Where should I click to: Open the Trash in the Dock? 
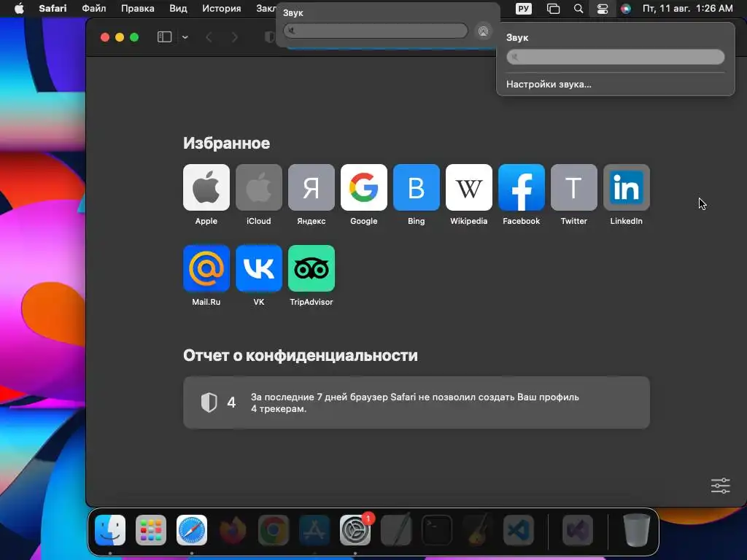coord(636,530)
